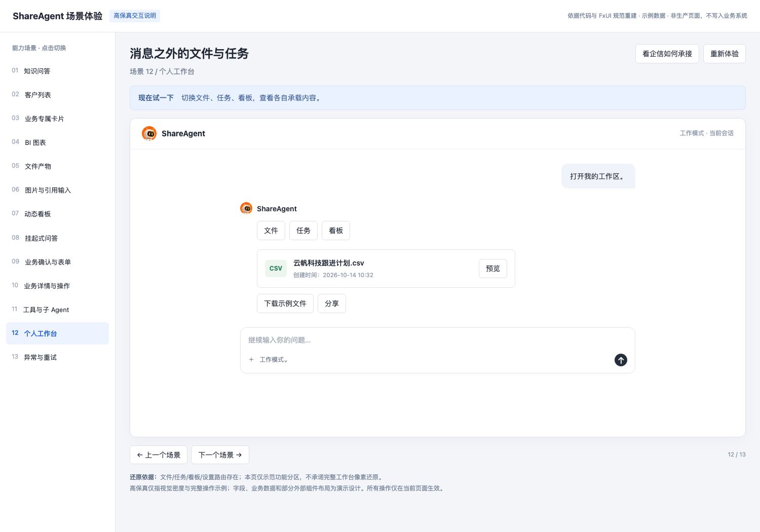Select scenario 10 业务详情与操作
The height and width of the screenshot is (532, 760).
pyautogui.click(x=57, y=286)
